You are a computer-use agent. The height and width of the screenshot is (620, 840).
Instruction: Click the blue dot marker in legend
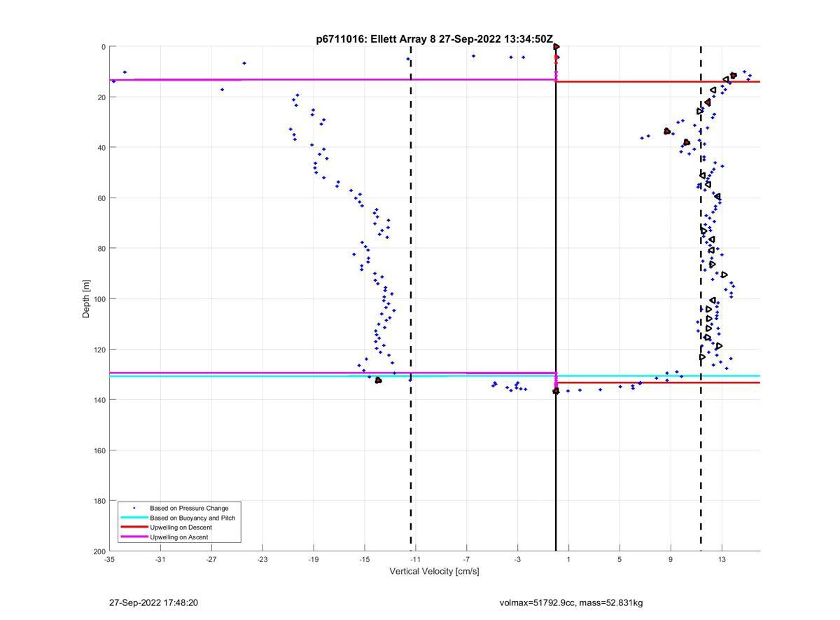point(134,508)
